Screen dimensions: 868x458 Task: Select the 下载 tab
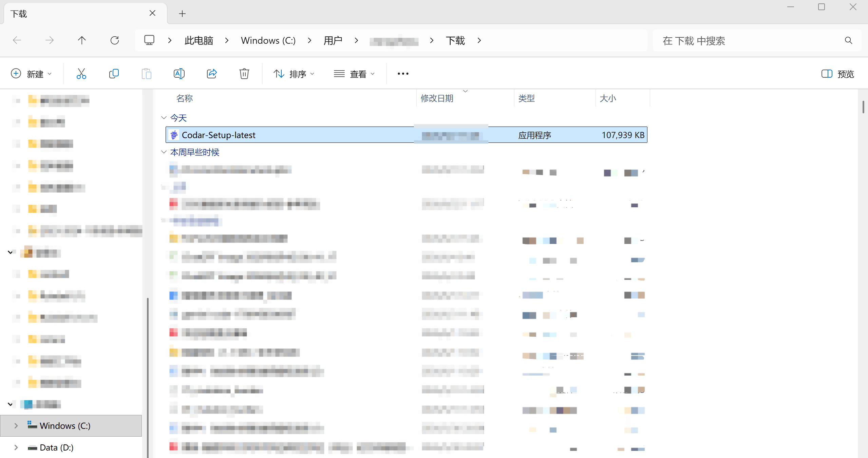[x=85, y=14]
